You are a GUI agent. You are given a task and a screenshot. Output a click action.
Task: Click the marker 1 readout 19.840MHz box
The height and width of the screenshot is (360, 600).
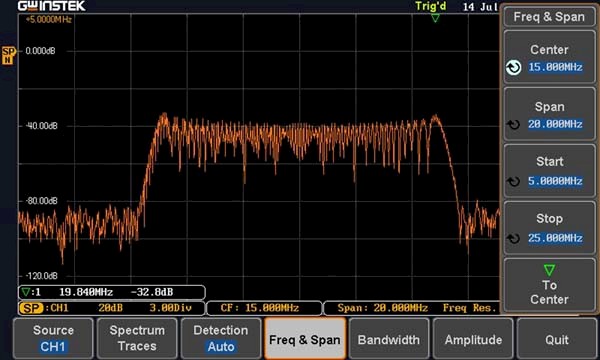pyautogui.click(x=112, y=292)
